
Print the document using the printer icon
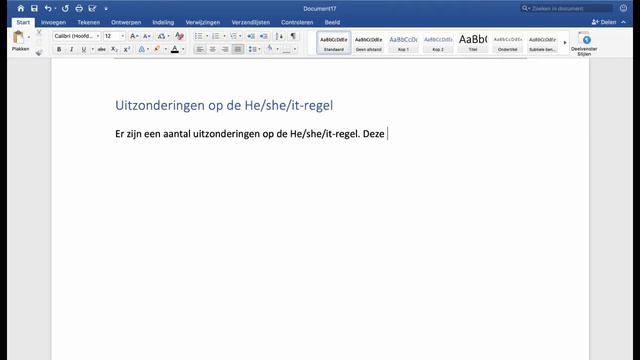pos(79,8)
